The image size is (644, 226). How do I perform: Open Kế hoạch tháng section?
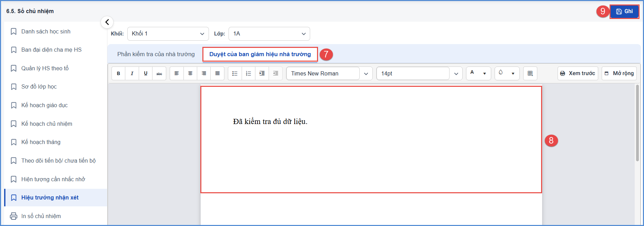(56, 142)
